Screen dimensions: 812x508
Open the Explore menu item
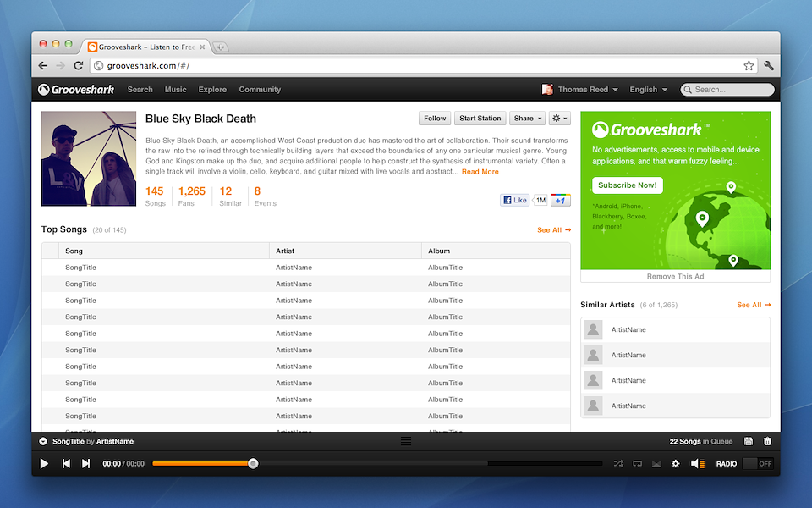coord(212,89)
